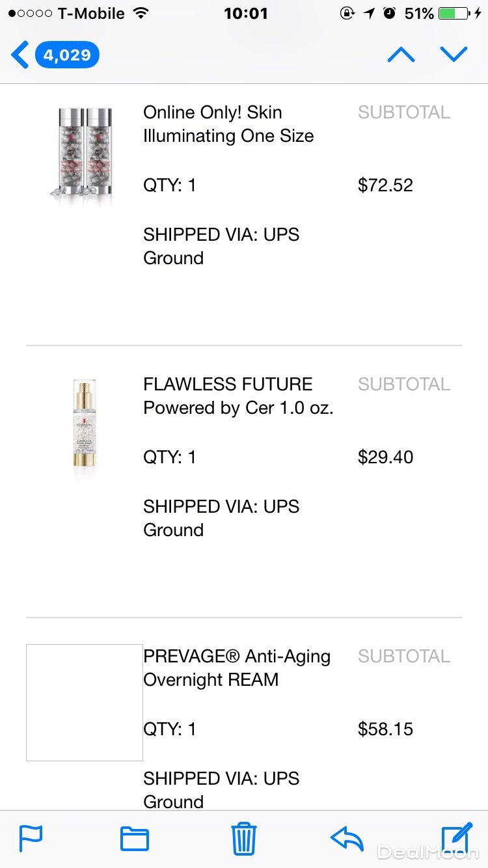Screen dimensions: 488x868
Task: Go to next message with down arrow
Action: pyautogui.click(x=454, y=55)
